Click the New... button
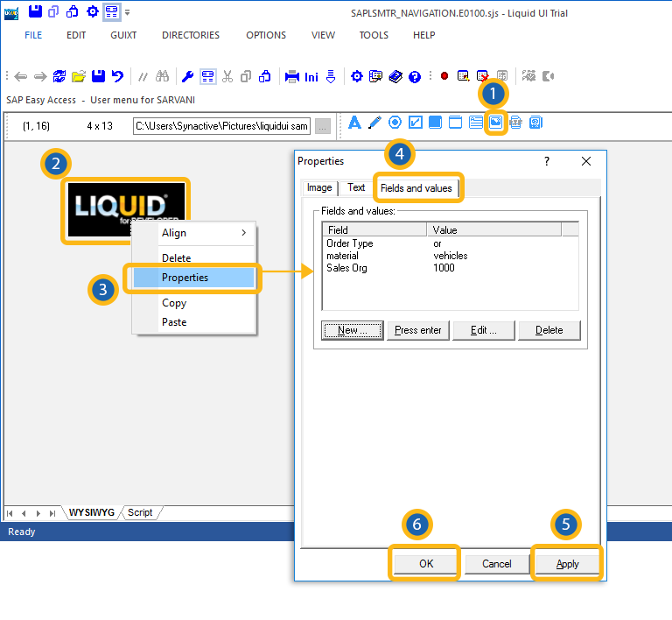 (x=353, y=330)
